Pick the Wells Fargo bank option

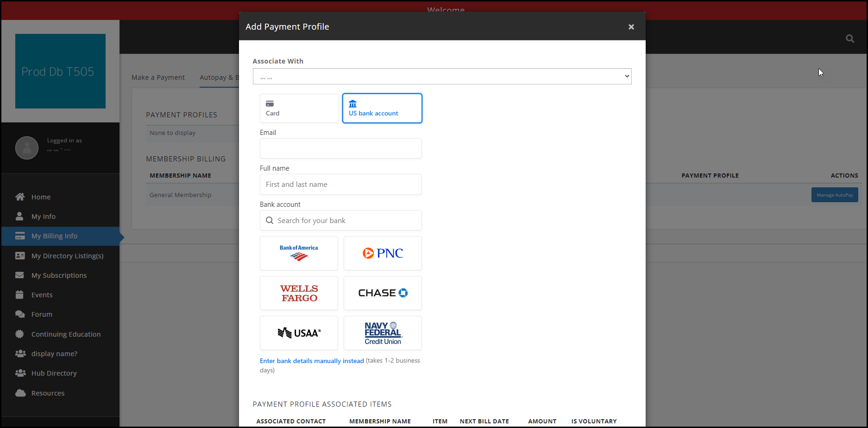(299, 293)
